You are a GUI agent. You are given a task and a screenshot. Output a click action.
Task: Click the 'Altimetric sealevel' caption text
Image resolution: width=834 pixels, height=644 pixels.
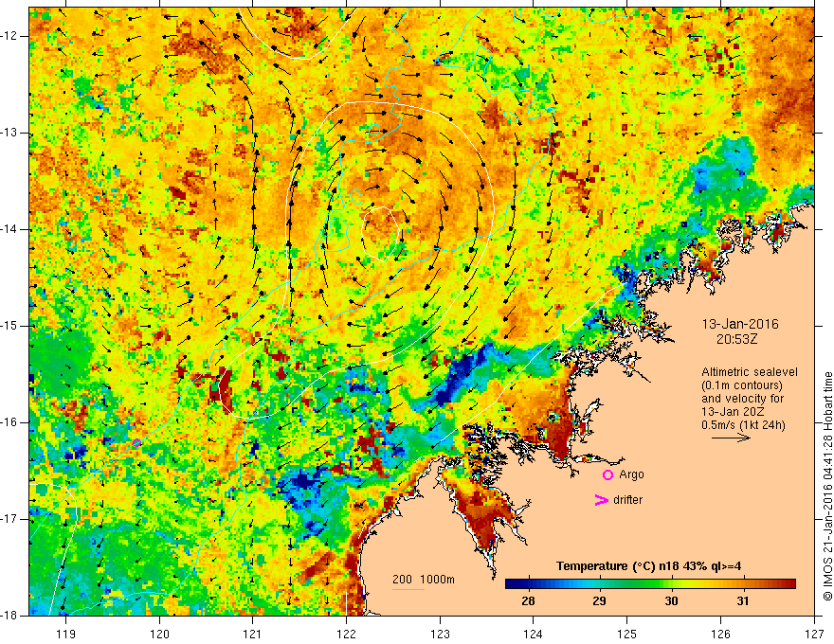point(750,372)
